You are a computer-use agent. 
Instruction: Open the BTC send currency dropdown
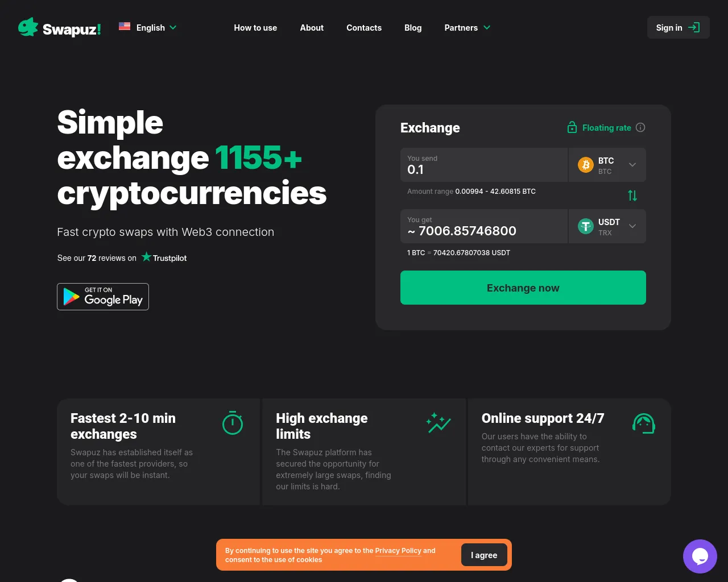(607, 165)
